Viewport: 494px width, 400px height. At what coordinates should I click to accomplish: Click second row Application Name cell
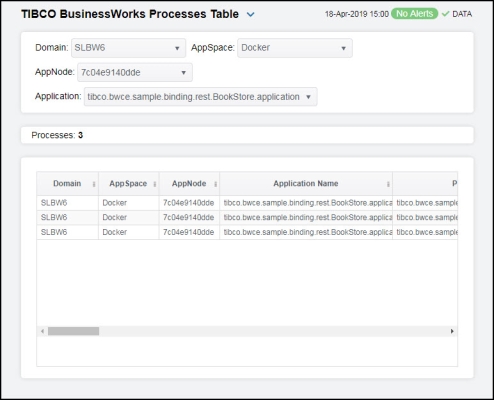(x=306, y=217)
